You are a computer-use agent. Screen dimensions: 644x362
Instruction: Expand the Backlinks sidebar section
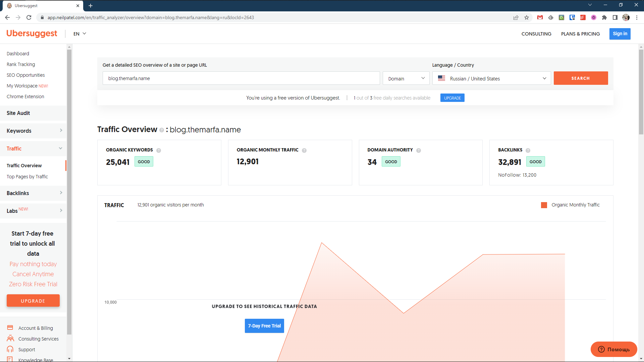[34, 193]
